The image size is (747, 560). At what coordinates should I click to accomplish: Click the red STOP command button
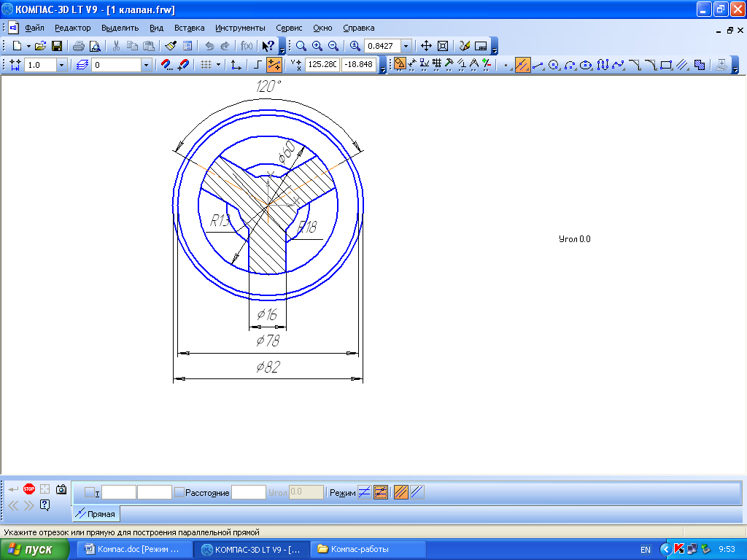click(x=29, y=489)
